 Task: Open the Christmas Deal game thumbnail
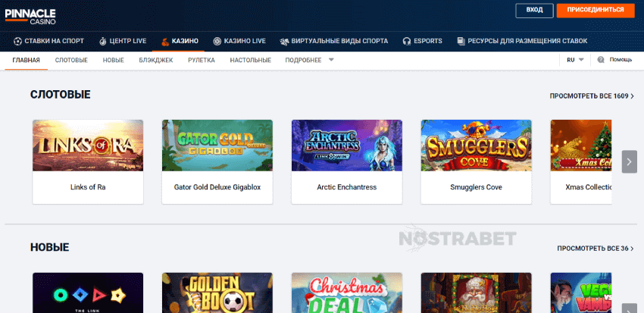point(347,293)
